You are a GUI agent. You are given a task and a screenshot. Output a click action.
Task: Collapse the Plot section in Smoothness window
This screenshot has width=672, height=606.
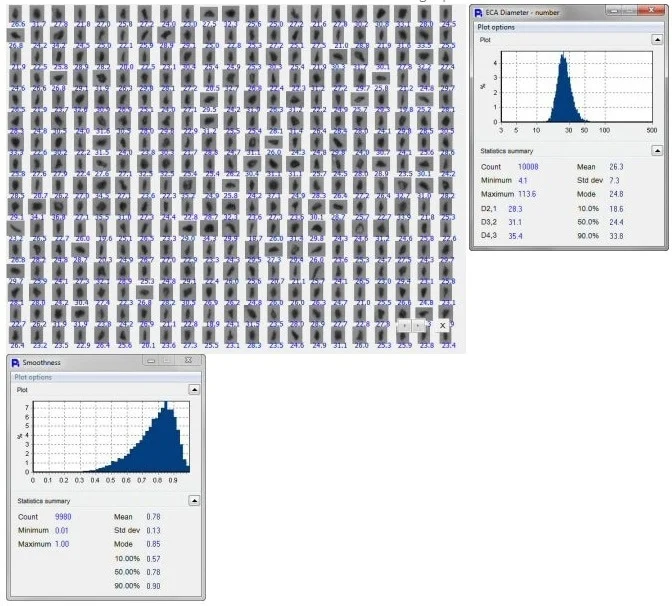pos(194,391)
